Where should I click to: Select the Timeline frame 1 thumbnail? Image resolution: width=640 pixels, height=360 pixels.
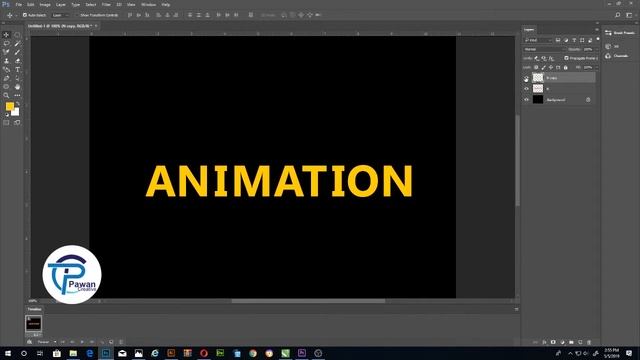tap(33, 324)
